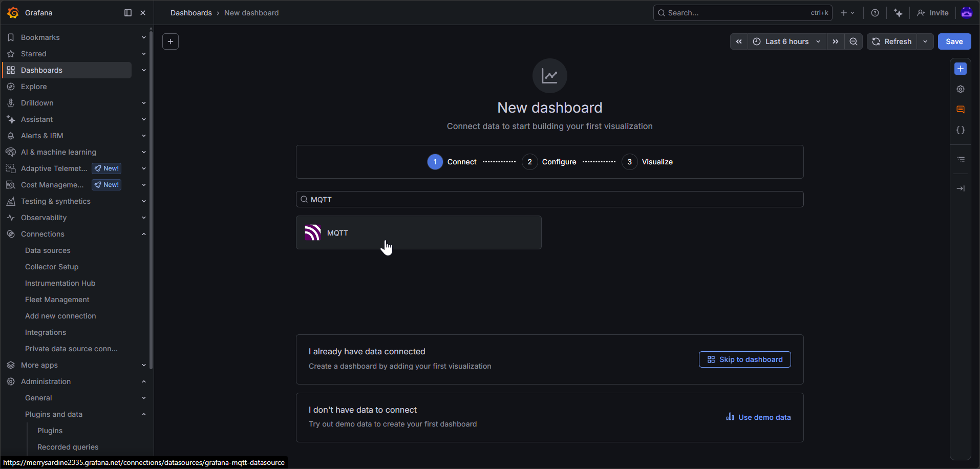Click the Grafana logo icon
Image resolution: width=980 pixels, height=469 pixels.
coord(13,13)
